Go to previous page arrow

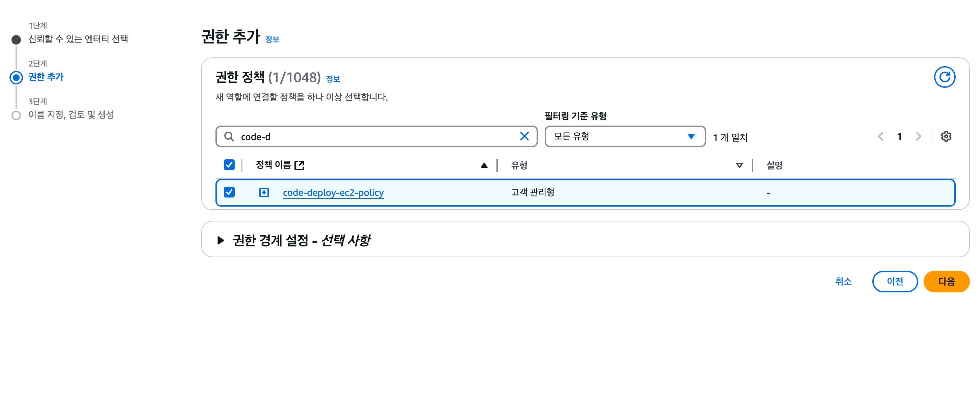click(x=880, y=136)
